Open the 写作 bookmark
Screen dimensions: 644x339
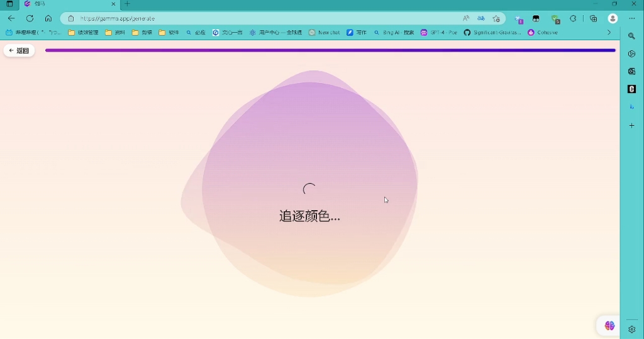click(357, 33)
